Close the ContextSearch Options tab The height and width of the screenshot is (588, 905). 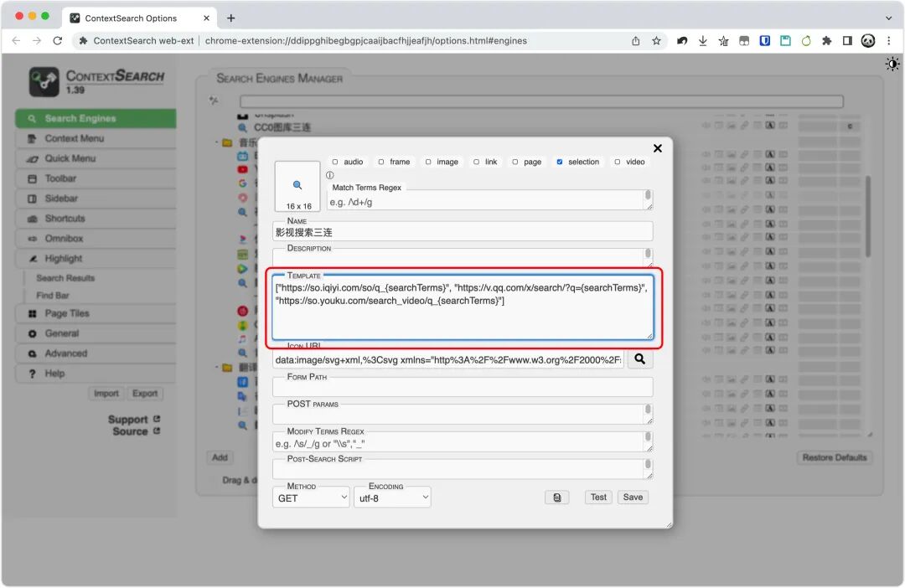[x=207, y=18]
